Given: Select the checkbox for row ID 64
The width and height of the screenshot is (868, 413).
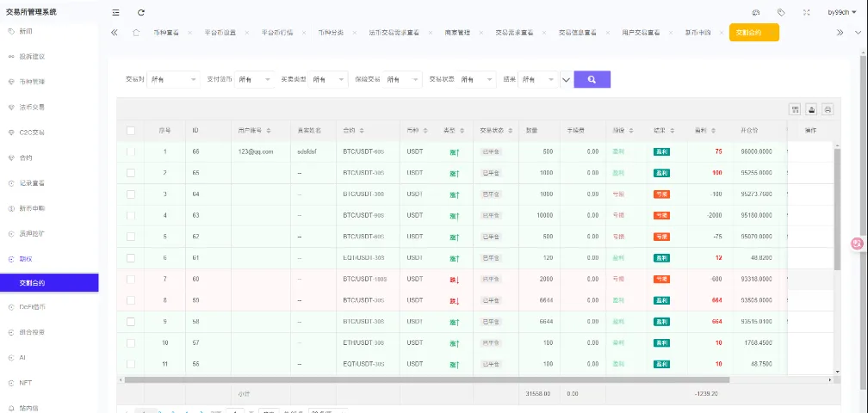Looking at the screenshot, I should [131, 194].
